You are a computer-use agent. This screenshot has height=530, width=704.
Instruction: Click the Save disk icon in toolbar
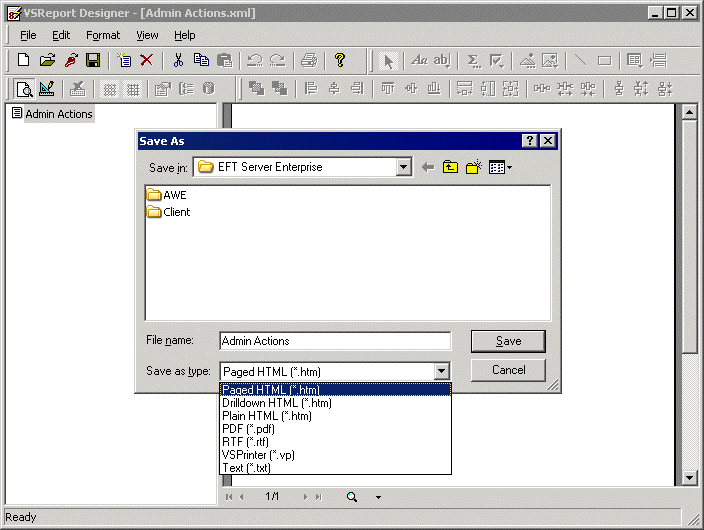[92, 61]
